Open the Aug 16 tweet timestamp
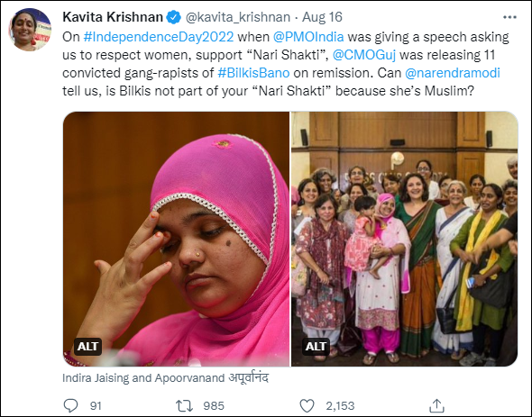Viewport: 532px width, 417px height. point(322,17)
